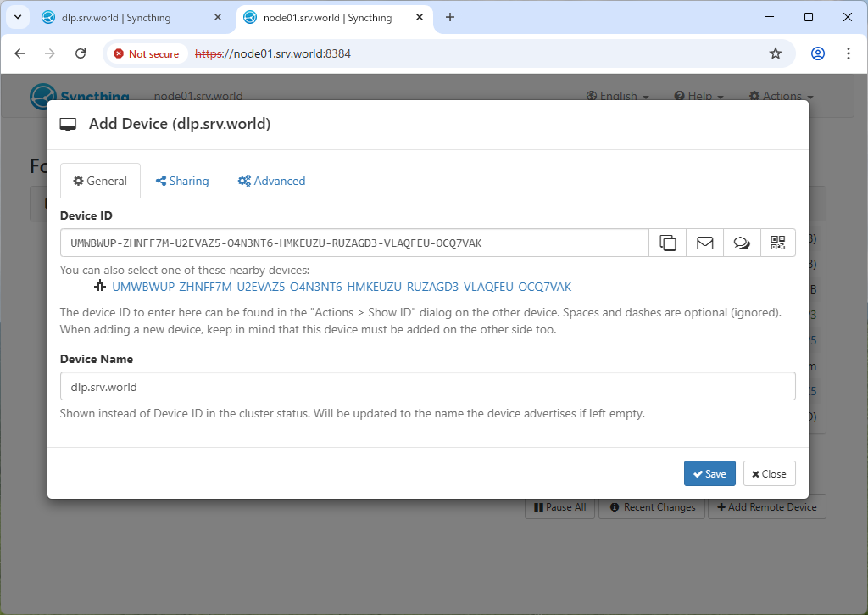This screenshot has height=615, width=868.
Task: Bookmark this page with star icon
Action: click(x=775, y=53)
